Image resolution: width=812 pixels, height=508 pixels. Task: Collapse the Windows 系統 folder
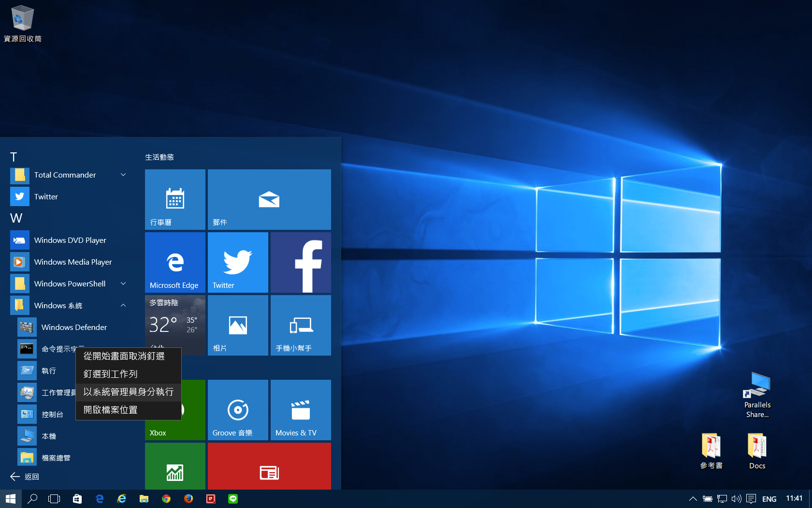coord(123,305)
